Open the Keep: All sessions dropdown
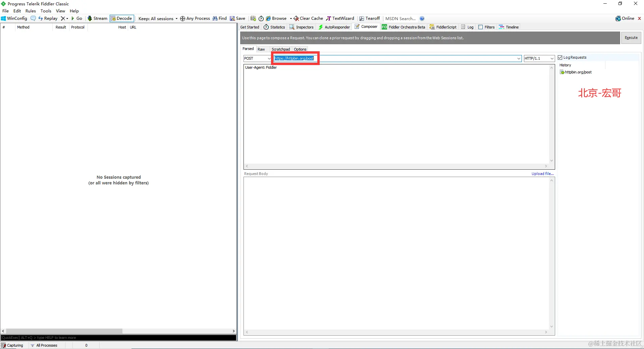644x349 pixels. tap(158, 18)
